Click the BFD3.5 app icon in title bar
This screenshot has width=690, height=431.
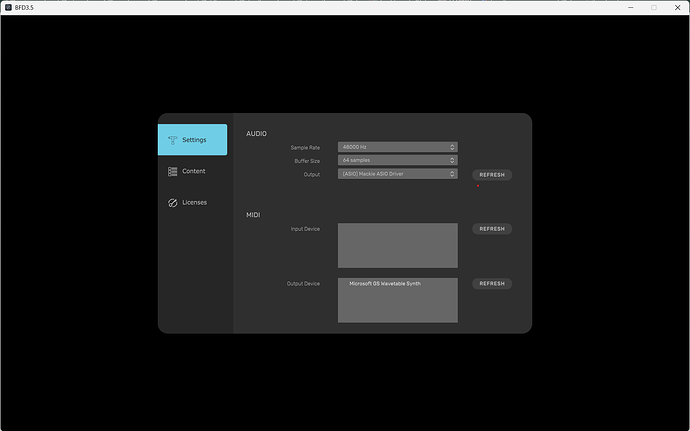point(8,7)
